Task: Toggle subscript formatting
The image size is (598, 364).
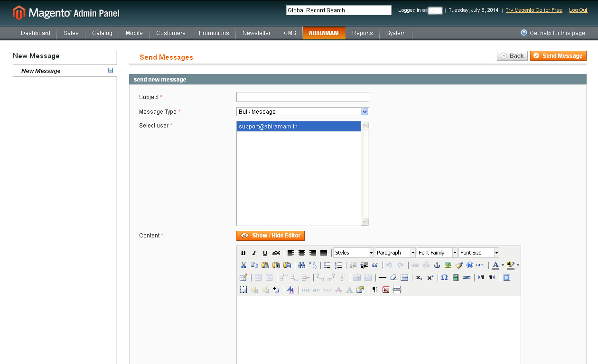Action: coord(419,278)
